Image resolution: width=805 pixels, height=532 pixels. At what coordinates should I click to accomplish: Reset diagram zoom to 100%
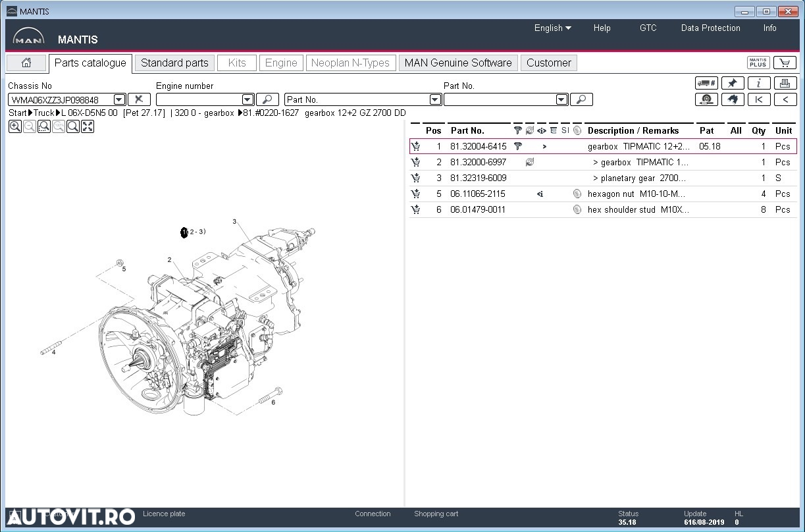pyautogui.click(x=59, y=126)
